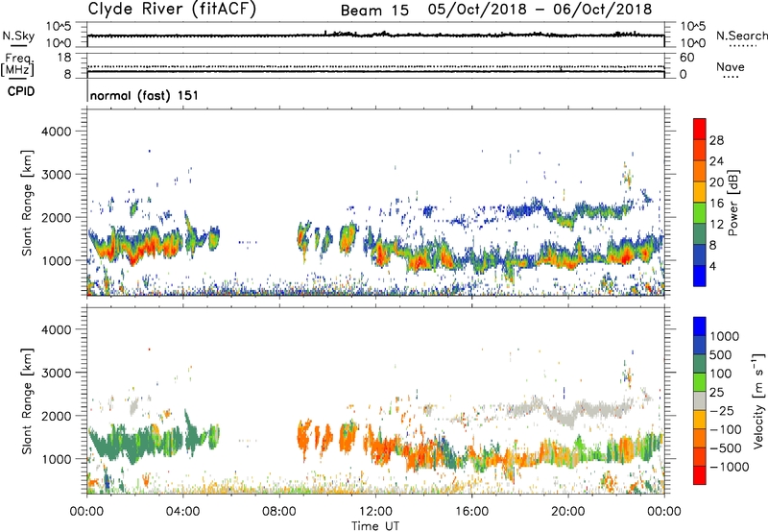Click the 'Clyde River (fitACF)' plot title
Image resolution: width=768 pixels, height=532 pixels.
(172, 9)
